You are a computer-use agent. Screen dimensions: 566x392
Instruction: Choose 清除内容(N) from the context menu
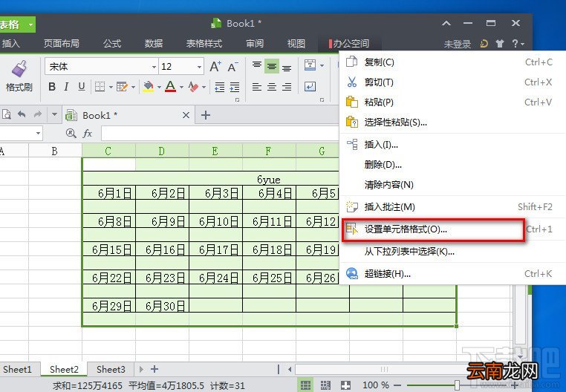coord(452,185)
